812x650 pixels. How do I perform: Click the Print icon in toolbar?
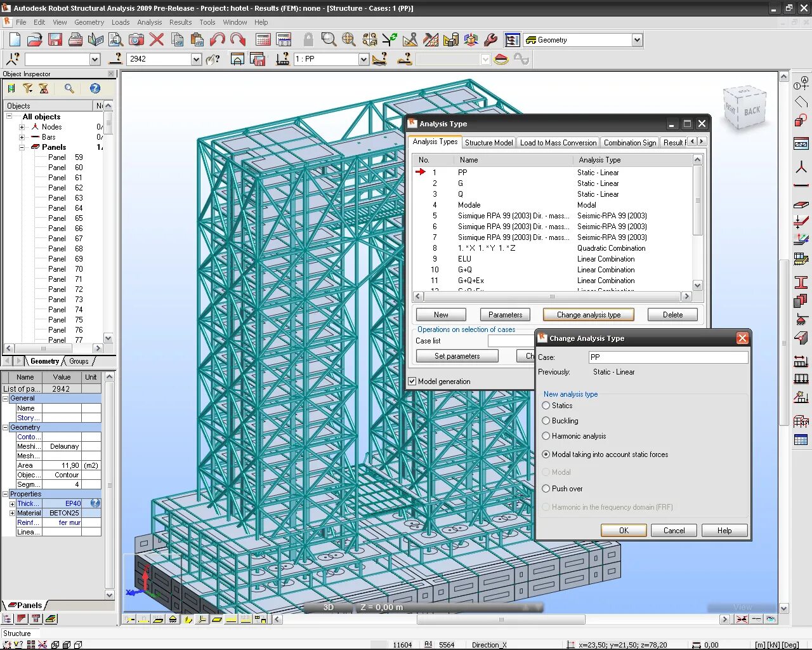(75, 39)
